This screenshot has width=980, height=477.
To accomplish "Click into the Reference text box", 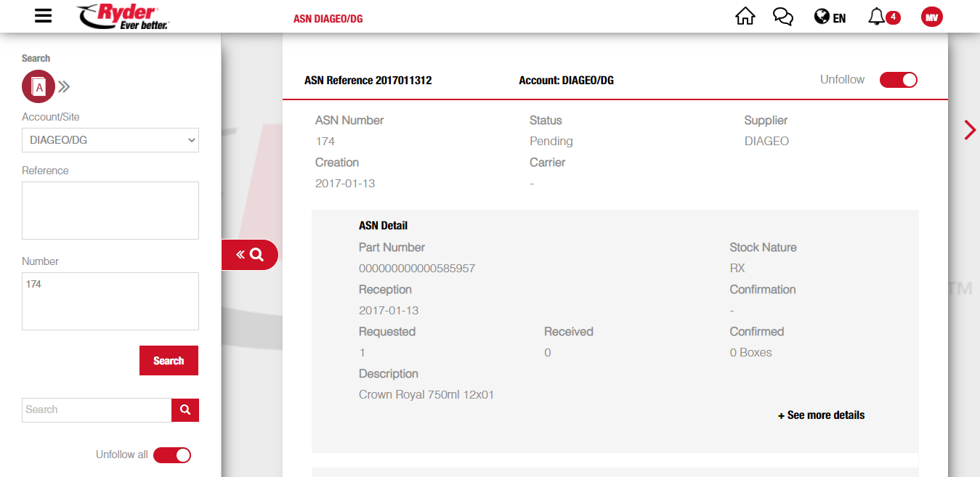I will click(110, 210).
